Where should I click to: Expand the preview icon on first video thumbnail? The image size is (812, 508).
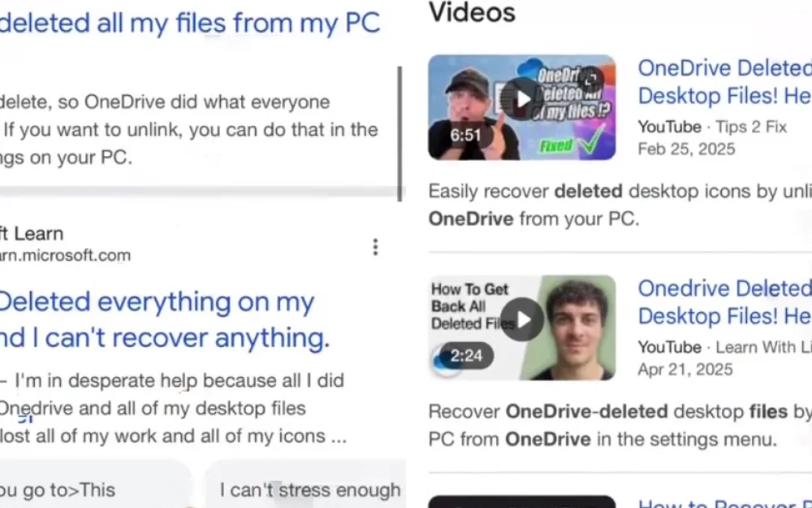[591, 79]
